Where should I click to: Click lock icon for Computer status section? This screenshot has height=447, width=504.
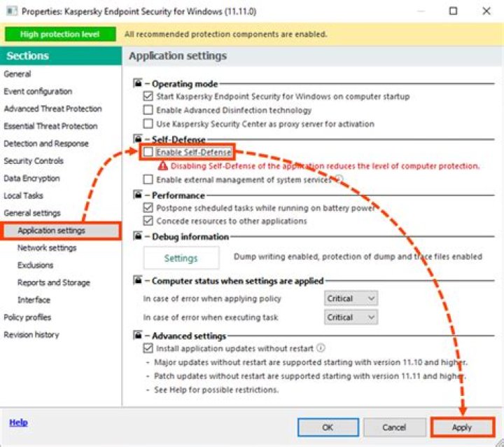click(x=138, y=280)
